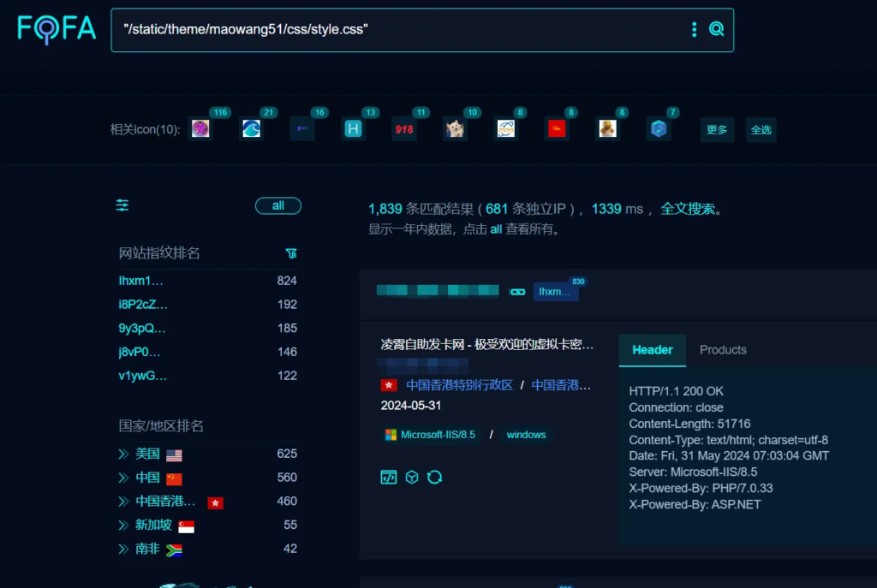Image resolution: width=877 pixels, height=588 pixels.
Task: Click the FOFA logo
Action: tap(55, 28)
